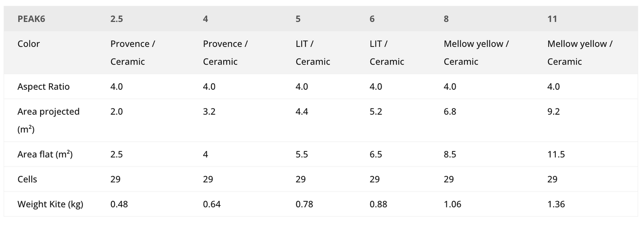Image resolution: width=644 pixels, height=230 pixels.
Task: Select the 1.36 kite weight value
Action: (556, 205)
